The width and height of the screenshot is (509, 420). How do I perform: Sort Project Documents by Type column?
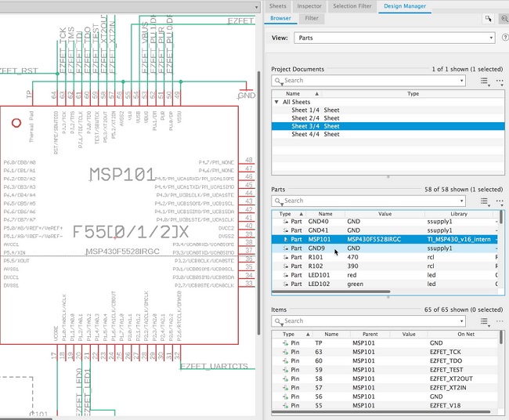pos(413,93)
